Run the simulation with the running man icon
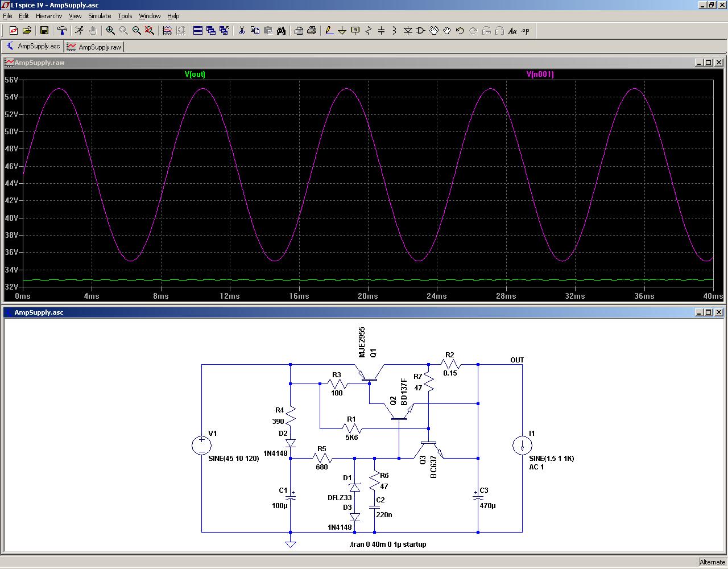Screen dimensions: 728x569 click(79, 31)
